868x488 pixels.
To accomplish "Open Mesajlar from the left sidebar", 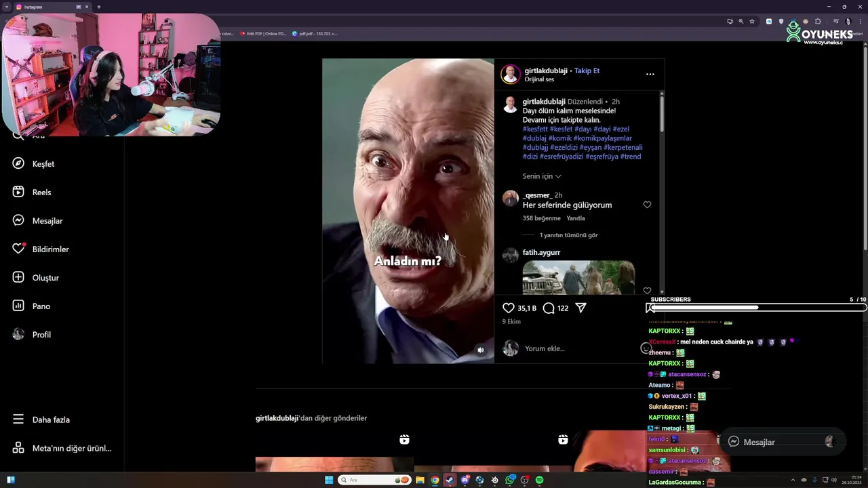I will pos(38,221).
